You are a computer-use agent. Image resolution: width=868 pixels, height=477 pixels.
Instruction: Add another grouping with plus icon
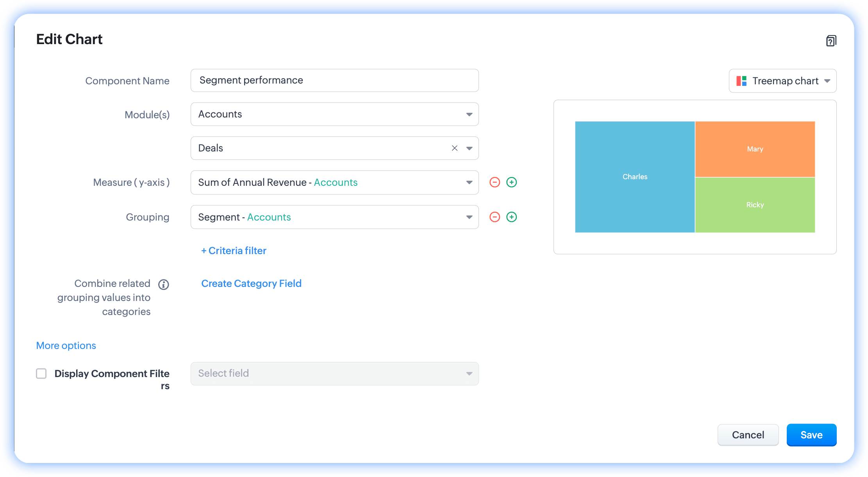pyautogui.click(x=511, y=217)
